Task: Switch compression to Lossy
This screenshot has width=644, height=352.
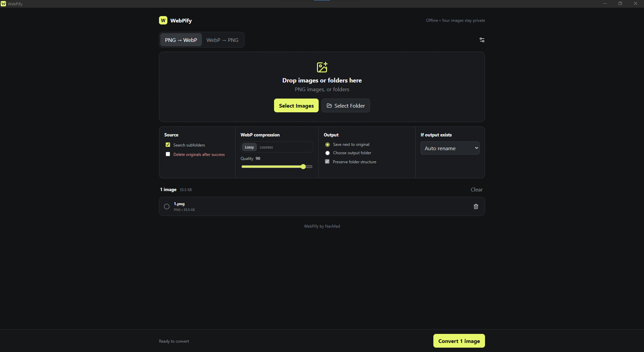Action: pyautogui.click(x=249, y=147)
